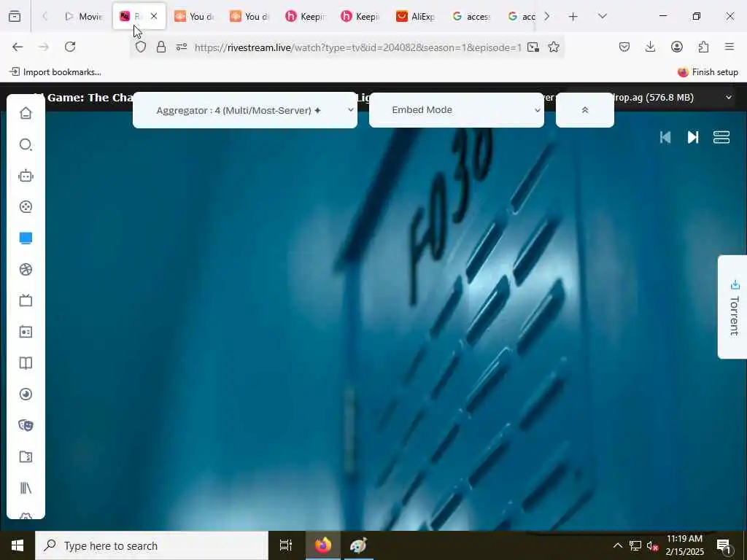Click Import bookmarks link
Viewport: 747px width, 560px height.
point(55,72)
